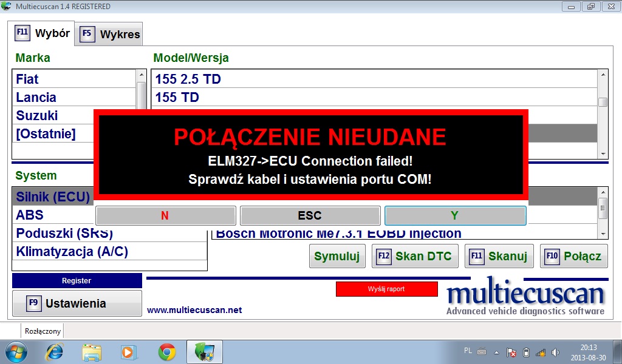Select Silnik (ECU) system
This screenshot has width=622, height=364.
[53, 197]
